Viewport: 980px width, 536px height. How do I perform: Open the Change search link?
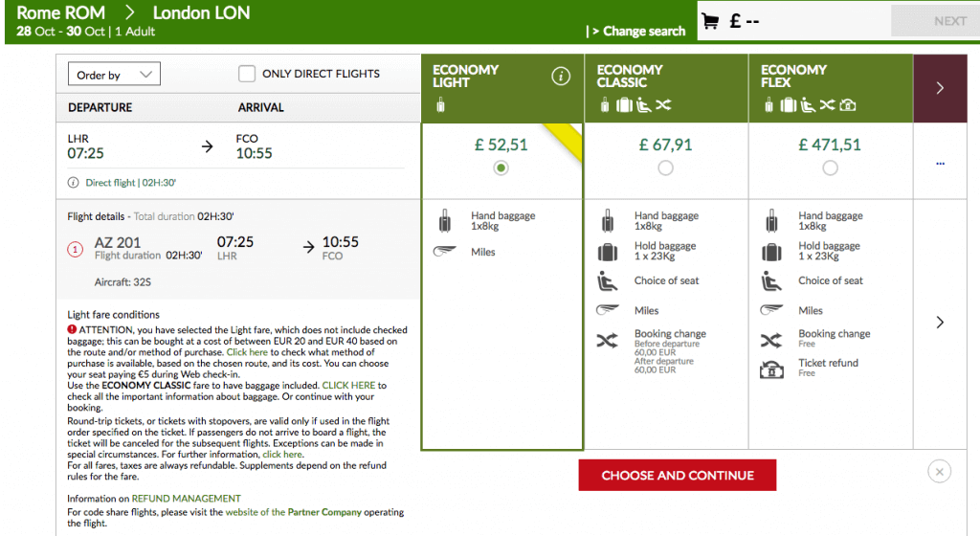(x=638, y=32)
